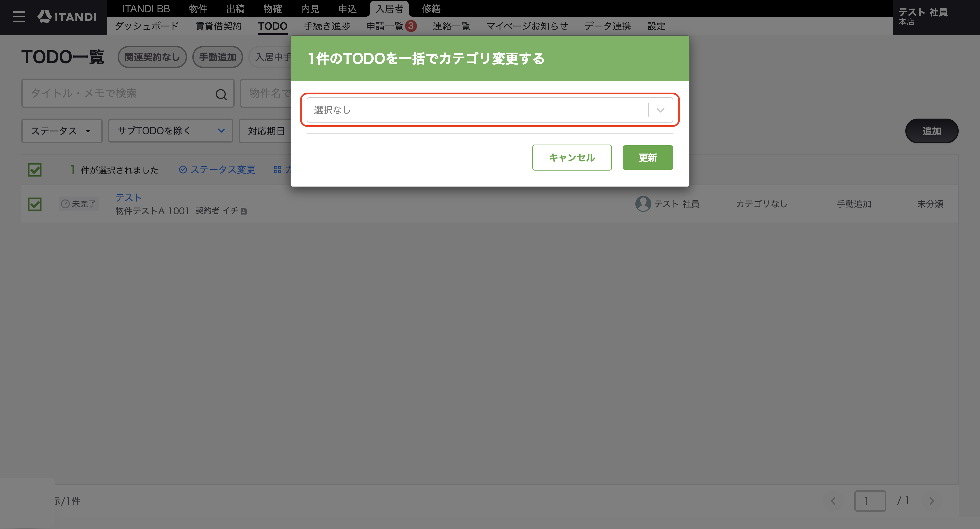980x529 pixels.
Task: Click the ステータス変更 link
Action: tap(217, 170)
